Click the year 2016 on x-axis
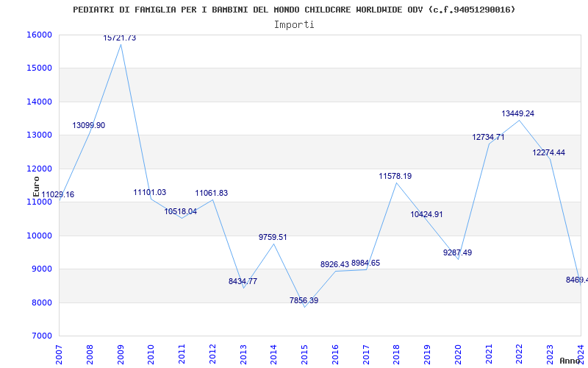The image size is (588, 368). (335, 354)
